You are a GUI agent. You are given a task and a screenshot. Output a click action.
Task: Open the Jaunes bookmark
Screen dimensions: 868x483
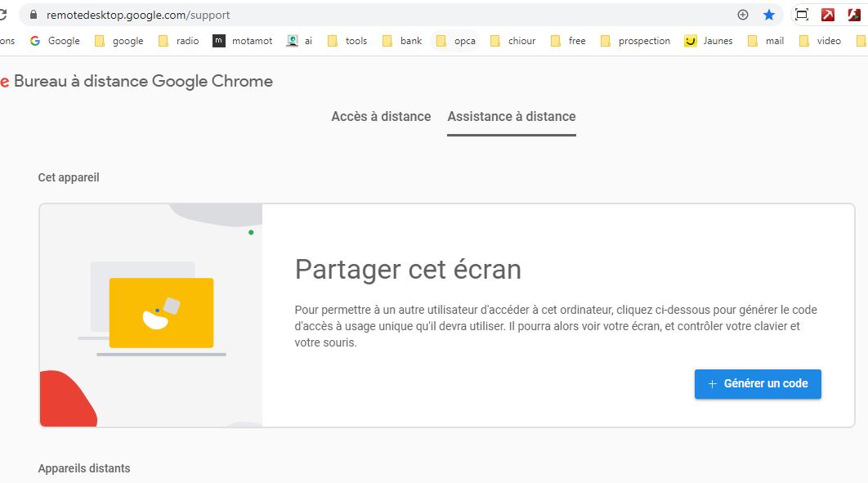click(x=709, y=41)
